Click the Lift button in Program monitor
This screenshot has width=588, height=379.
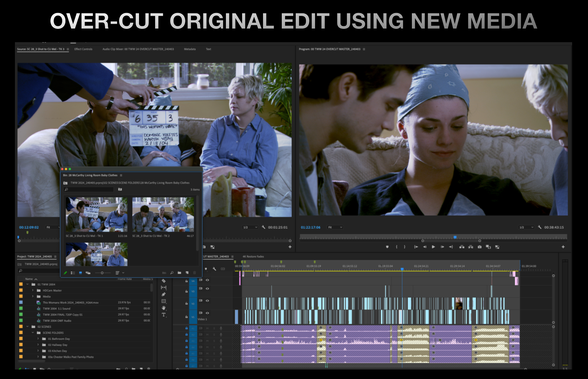462,247
